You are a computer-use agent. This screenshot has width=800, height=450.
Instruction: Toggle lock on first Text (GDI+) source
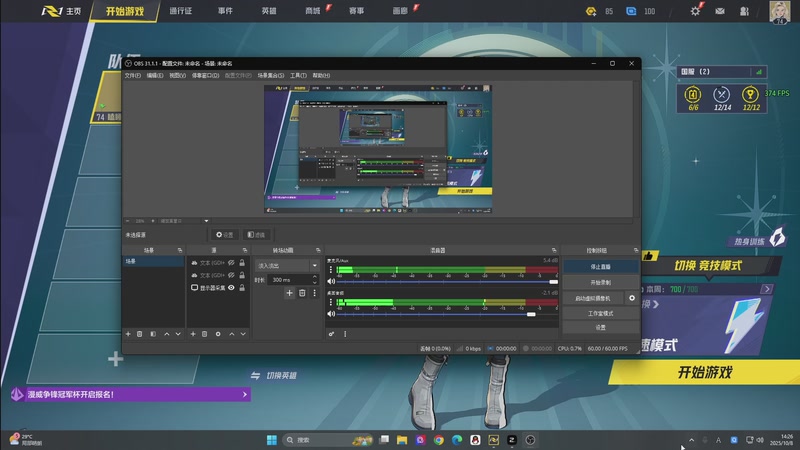(x=242, y=263)
